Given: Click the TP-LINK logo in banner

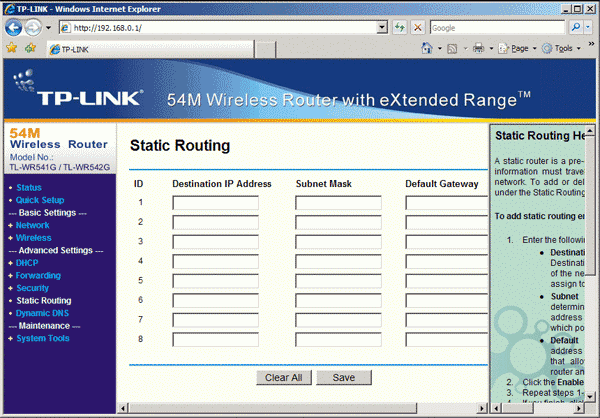Looking at the screenshot, I should 78,88.
